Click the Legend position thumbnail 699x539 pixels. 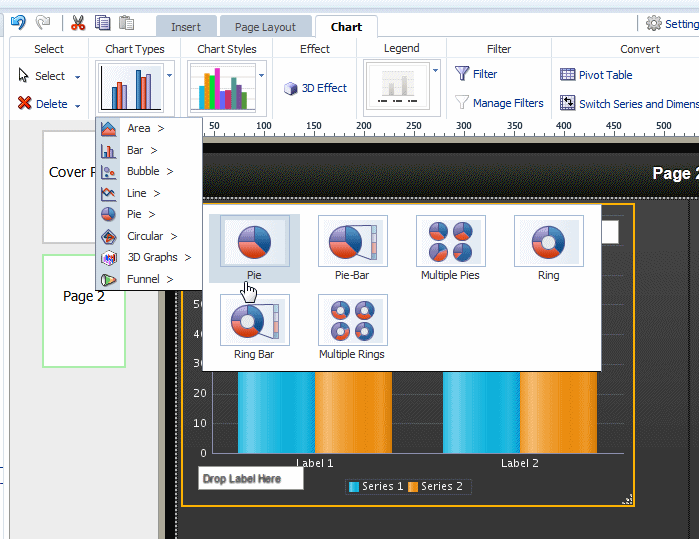click(x=397, y=86)
